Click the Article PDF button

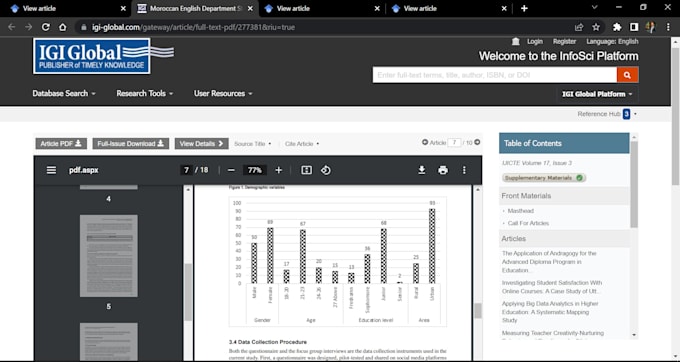pos(61,143)
